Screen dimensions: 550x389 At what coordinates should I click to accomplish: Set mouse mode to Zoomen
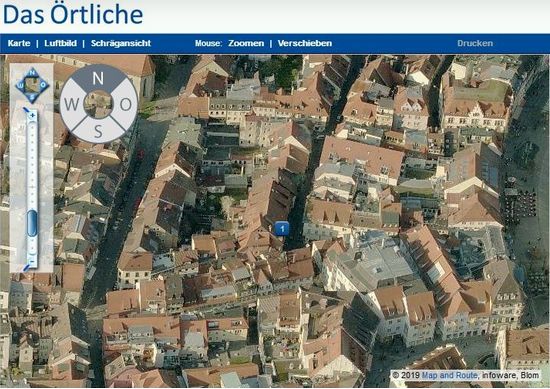tap(246, 43)
